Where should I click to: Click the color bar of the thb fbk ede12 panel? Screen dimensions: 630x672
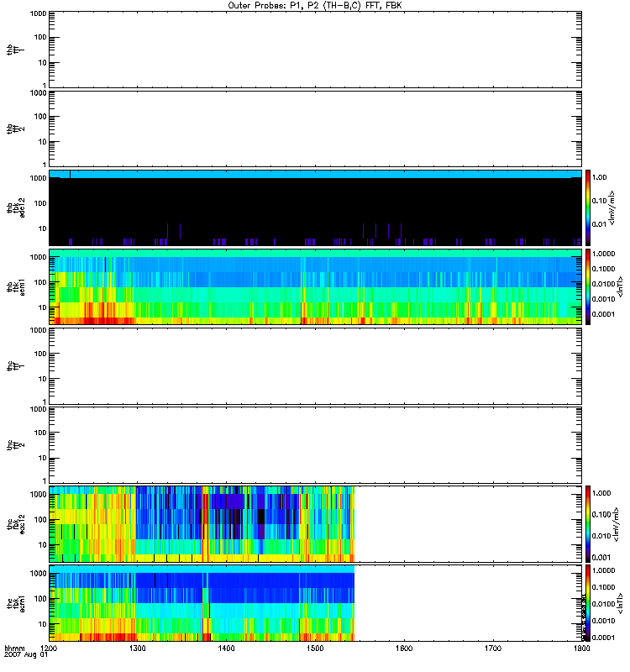(x=588, y=207)
